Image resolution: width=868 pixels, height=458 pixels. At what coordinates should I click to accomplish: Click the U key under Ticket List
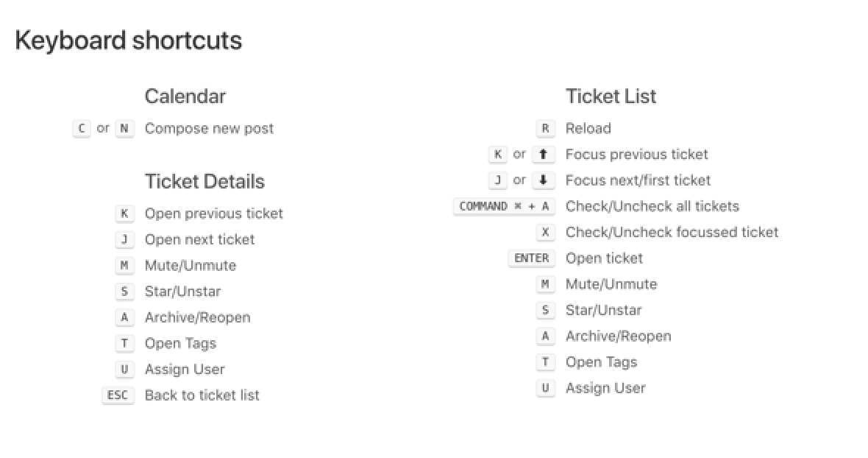[545, 388]
